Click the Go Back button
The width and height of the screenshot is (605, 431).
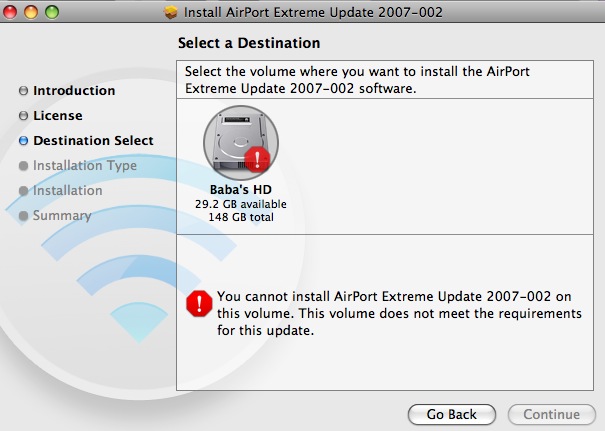click(451, 414)
